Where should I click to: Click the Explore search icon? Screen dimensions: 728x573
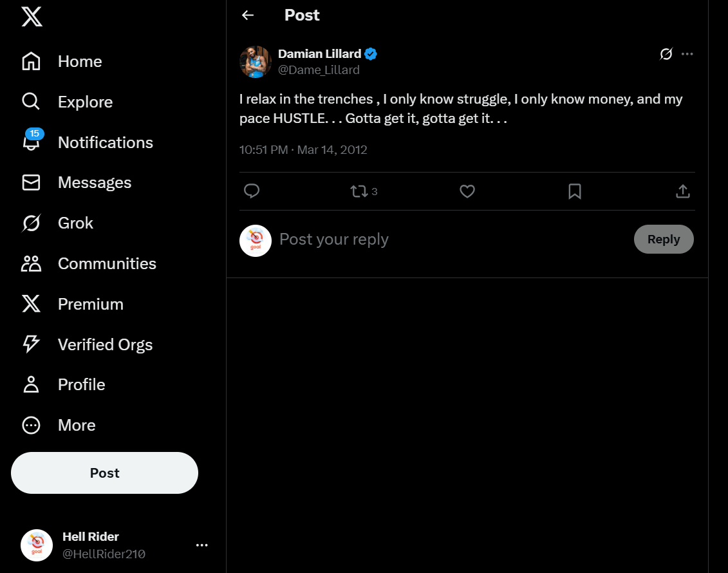pyautogui.click(x=31, y=102)
